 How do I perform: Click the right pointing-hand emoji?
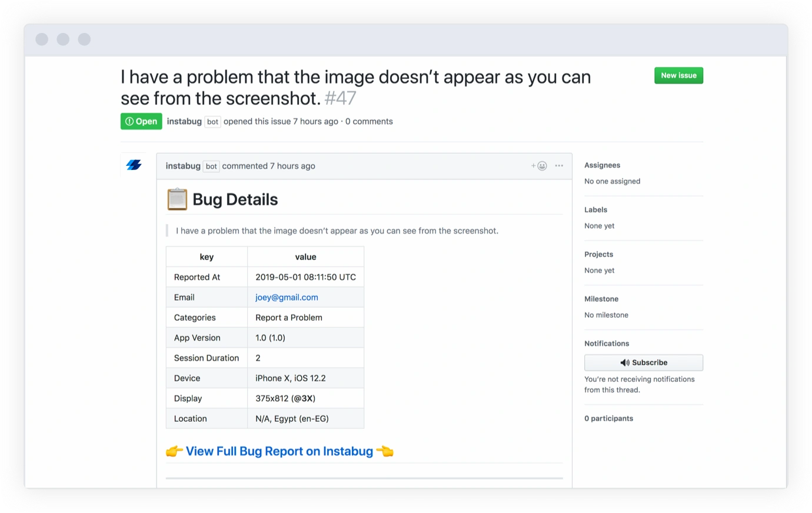point(385,451)
